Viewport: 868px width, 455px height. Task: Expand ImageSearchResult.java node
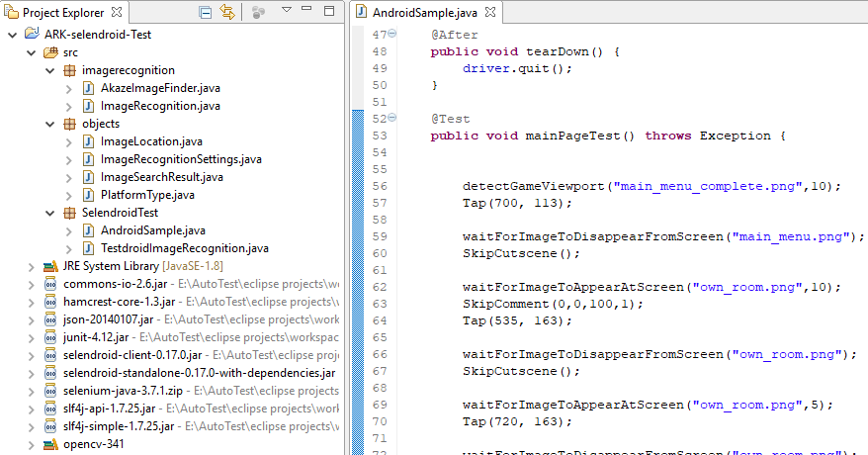click(x=68, y=178)
